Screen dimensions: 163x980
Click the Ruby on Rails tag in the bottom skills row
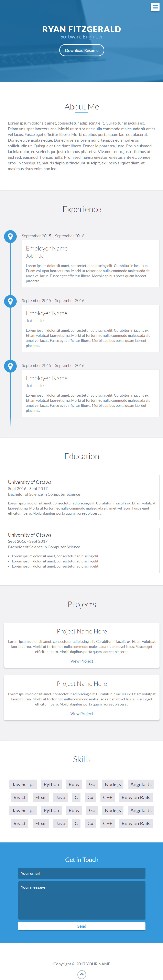click(135, 823)
